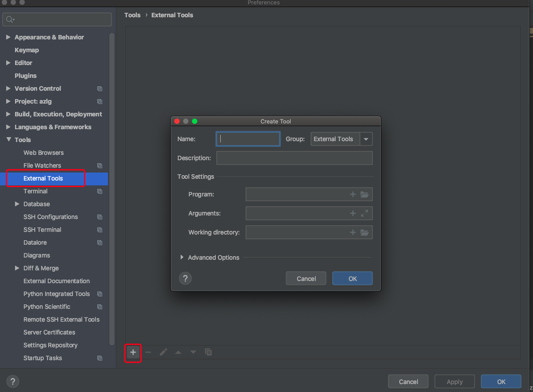Click the move down arrow icon
The width and height of the screenshot is (533, 392).
[193, 352]
